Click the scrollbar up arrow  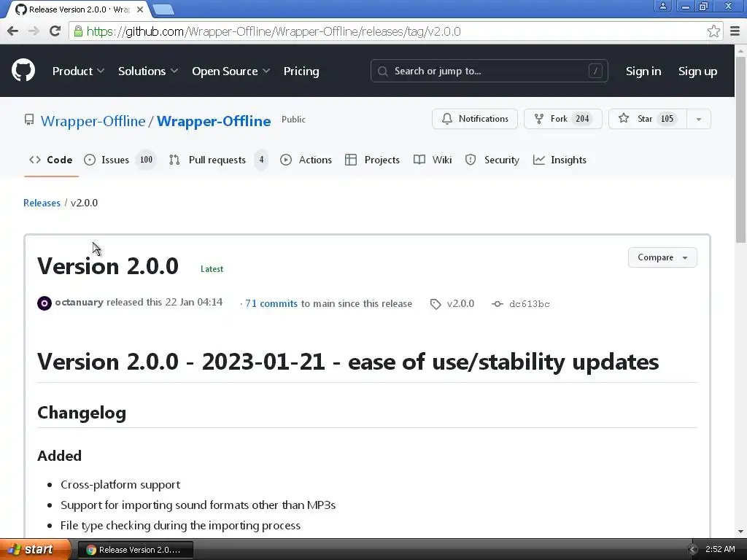pyautogui.click(x=740, y=50)
